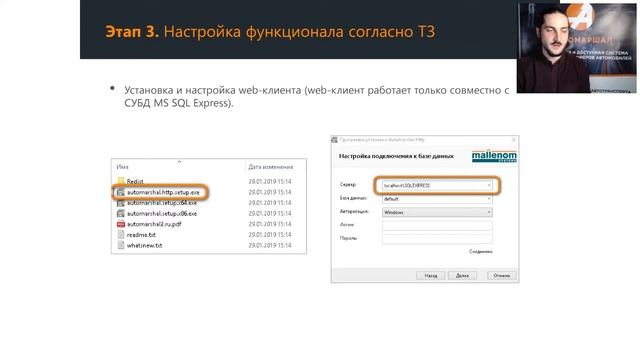This screenshot has width=640, height=360.
Task: Click the installer title bar icon
Action: click(335, 140)
